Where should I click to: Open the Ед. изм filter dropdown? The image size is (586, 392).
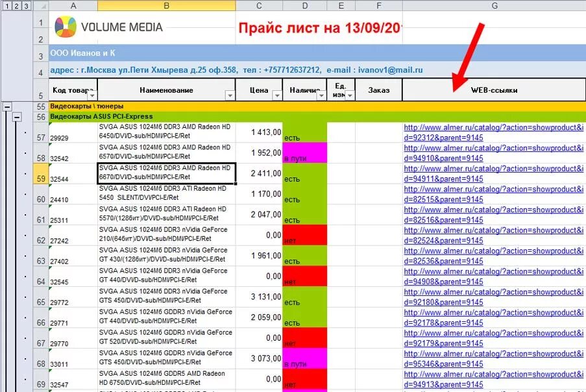pos(349,95)
